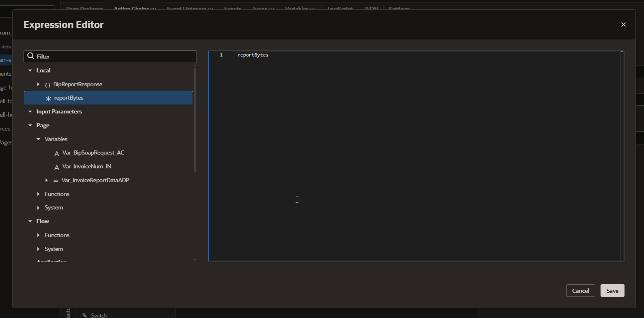Expand the BipReportResponse node
Image resolution: width=644 pixels, height=318 pixels.
point(38,84)
